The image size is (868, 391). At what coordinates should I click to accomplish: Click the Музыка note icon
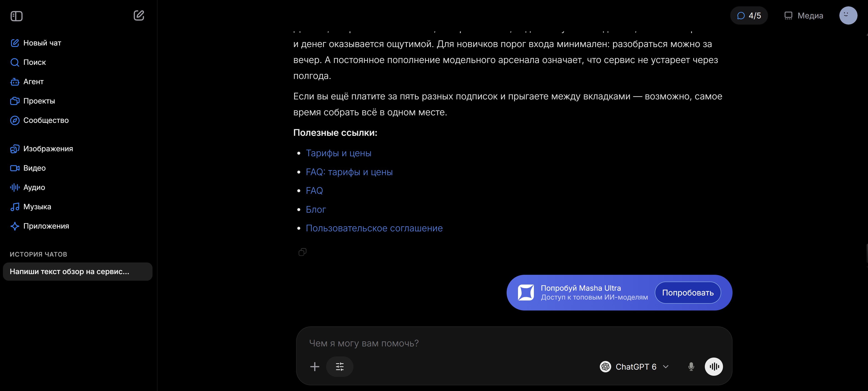click(x=15, y=207)
